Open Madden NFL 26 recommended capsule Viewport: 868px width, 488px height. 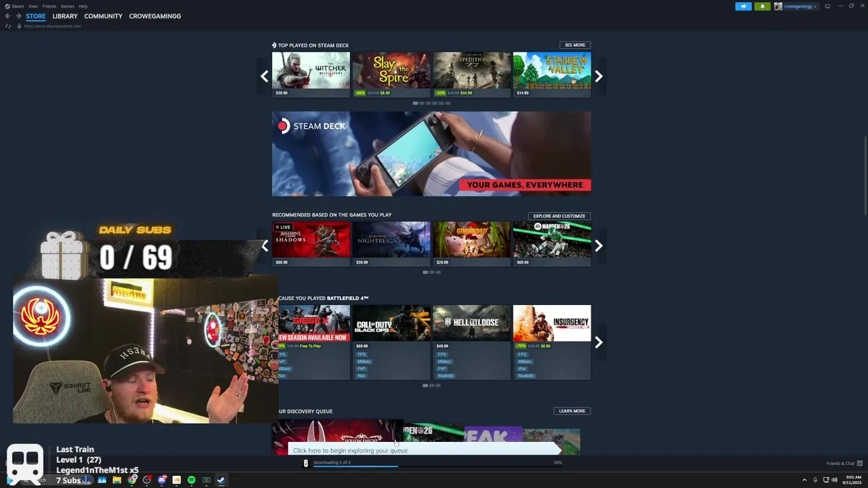552,244
